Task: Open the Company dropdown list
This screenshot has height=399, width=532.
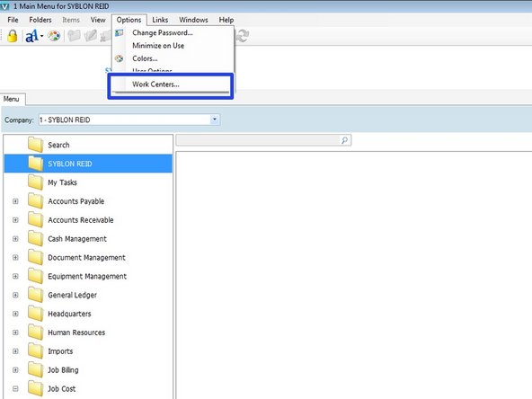Action: 215,120
